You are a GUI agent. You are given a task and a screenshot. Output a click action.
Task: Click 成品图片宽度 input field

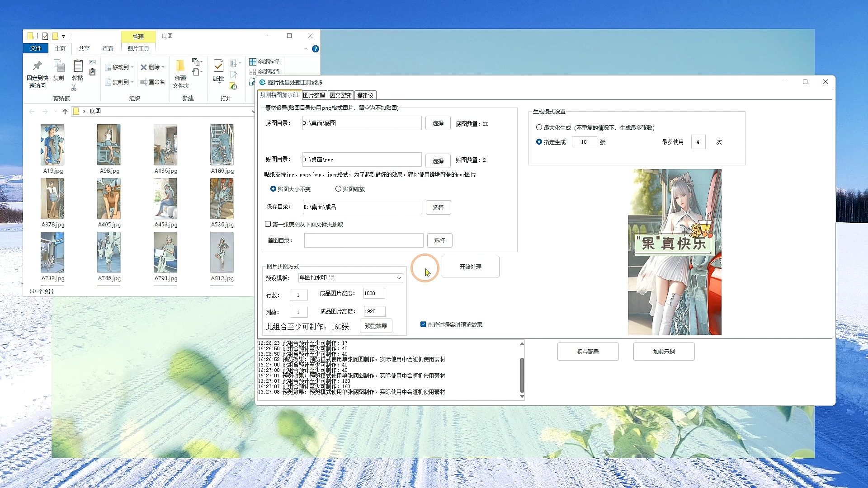(x=373, y=293)
